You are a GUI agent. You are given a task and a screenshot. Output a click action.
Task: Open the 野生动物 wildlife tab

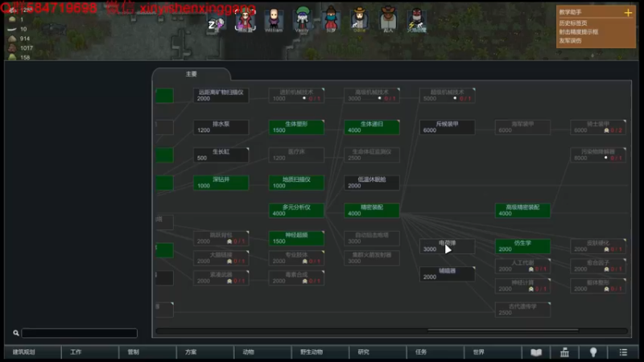(320, 352)
